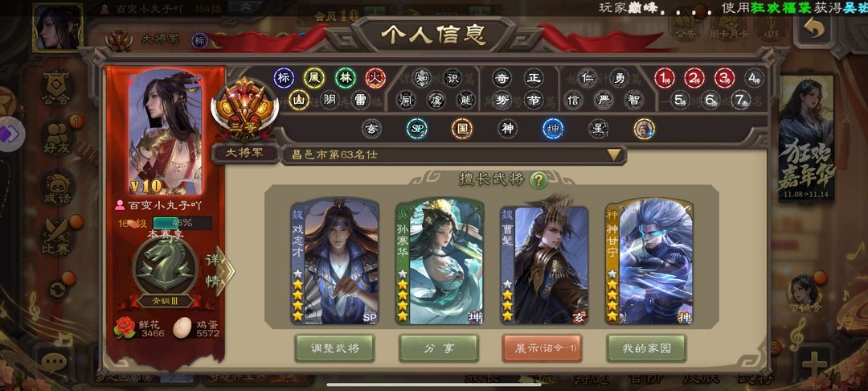
Task: Expand the 详情 details arrow on player card
Action: [220, 270]
